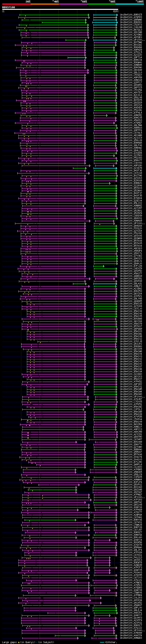
Task: Select label UniRef100_A2ICC9
Action: [x=131, y=138]
